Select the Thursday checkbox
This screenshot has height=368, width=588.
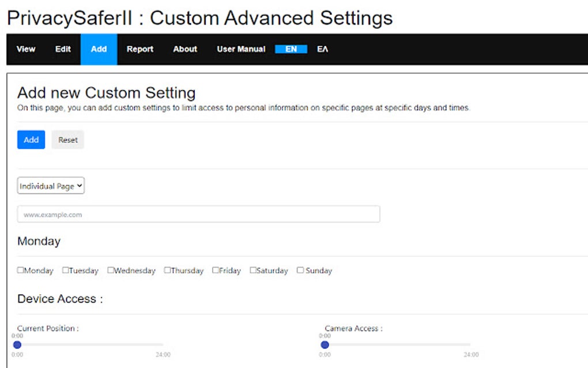[167, 270]
